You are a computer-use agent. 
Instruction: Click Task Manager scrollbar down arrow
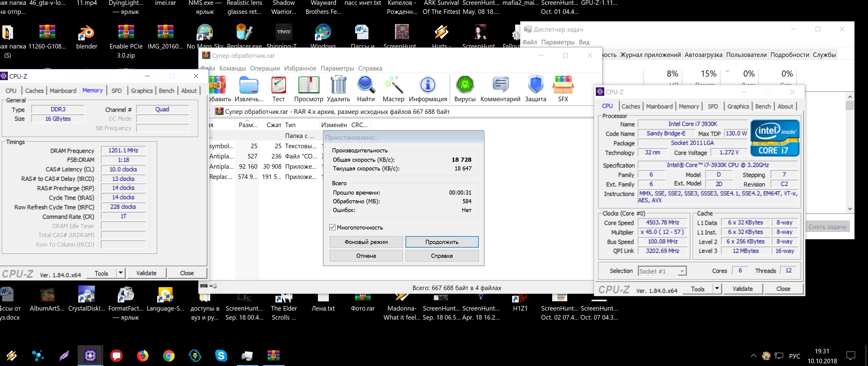pyautogui.click(x=850, y=209)
